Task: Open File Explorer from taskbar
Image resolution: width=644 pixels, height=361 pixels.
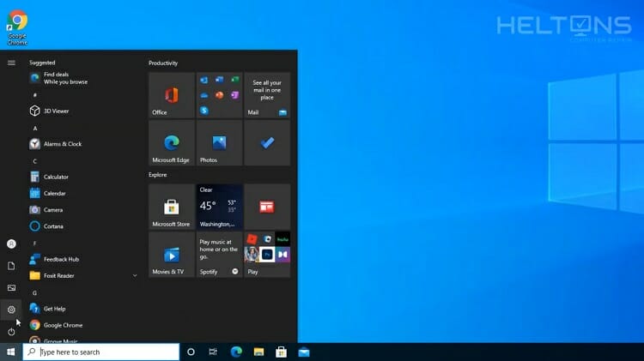Action: coord(258,352)
